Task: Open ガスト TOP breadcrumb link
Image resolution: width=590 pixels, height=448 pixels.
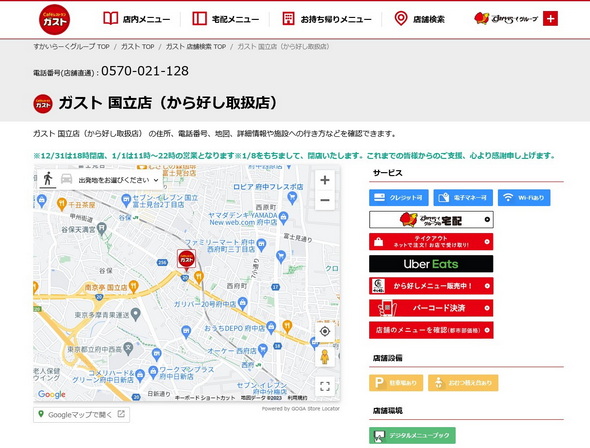Action: pos(137,47)
